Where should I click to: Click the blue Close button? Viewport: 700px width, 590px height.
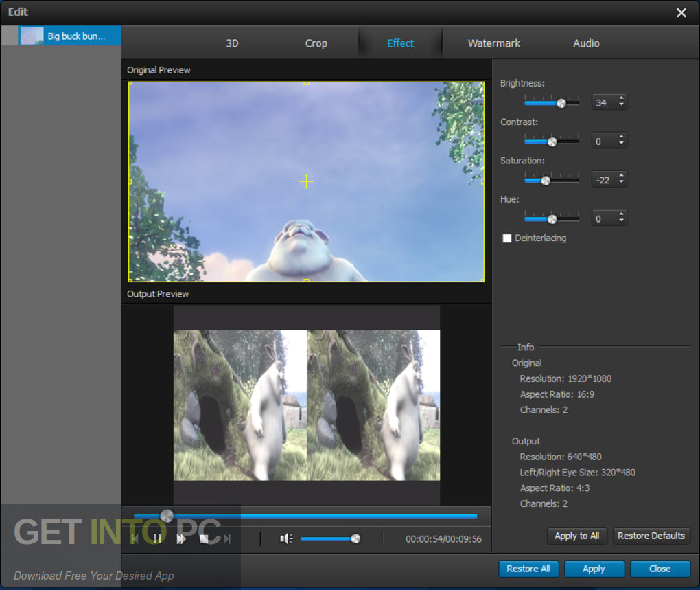pos(660,569)
